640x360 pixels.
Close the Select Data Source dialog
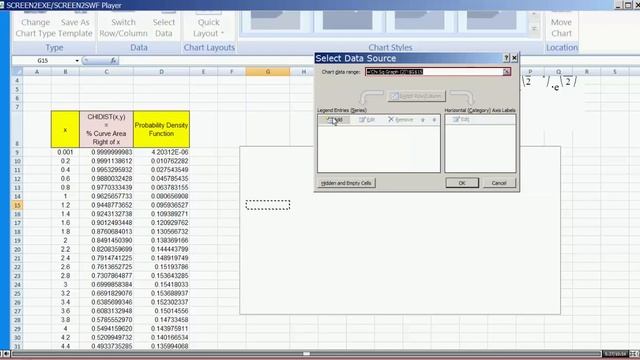click(514, 58)
